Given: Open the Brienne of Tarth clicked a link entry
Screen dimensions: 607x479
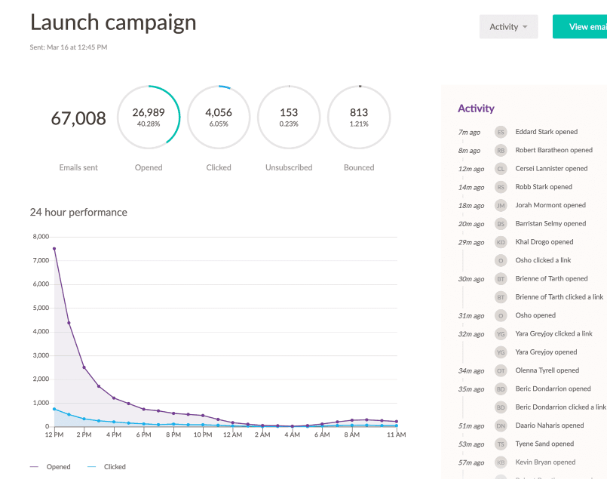Looking at the screenshot, I should tap(559, 297).
